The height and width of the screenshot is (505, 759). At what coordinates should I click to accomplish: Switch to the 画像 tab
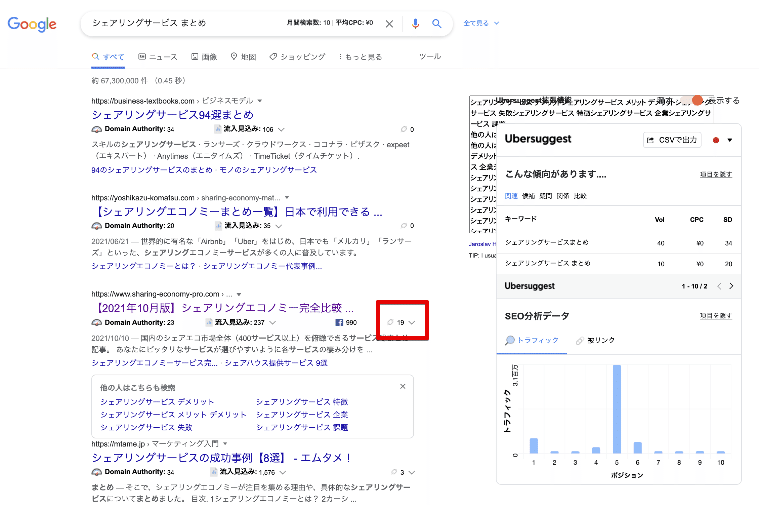(204, 57)
